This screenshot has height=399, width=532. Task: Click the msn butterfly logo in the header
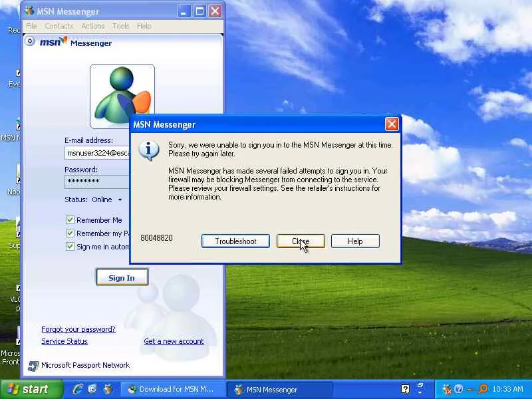(54, 42)
